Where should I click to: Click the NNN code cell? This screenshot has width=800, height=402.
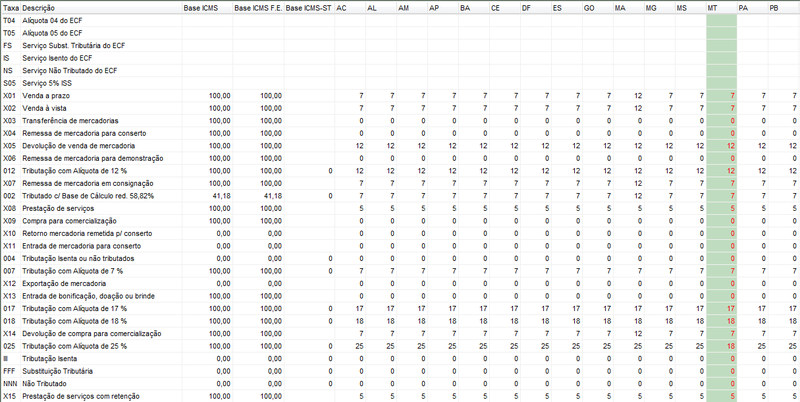[12, 384]
